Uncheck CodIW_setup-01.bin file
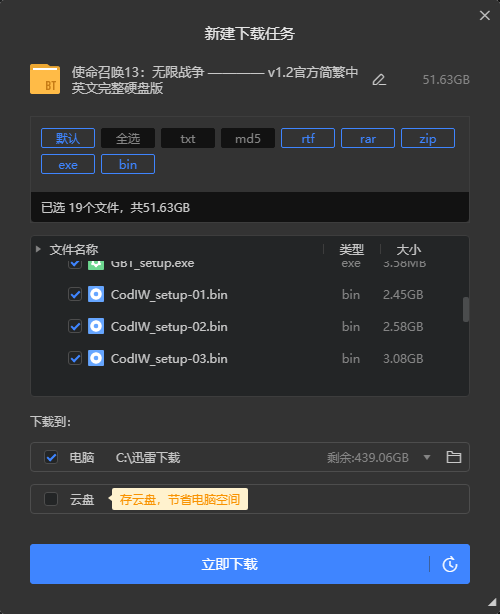Viewport: 500px width, 614px height. (75, 294)
